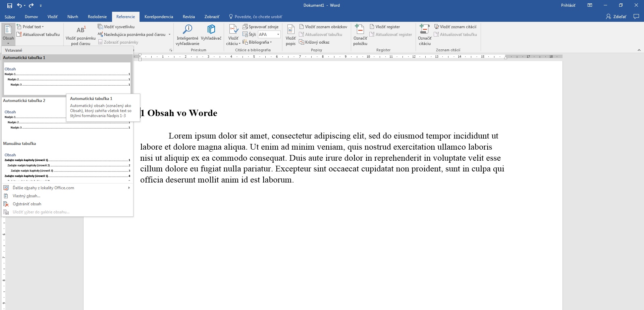
Task: Expand Nasledujúca poznámka pod čiarou arrow
Action: (169, 35)
